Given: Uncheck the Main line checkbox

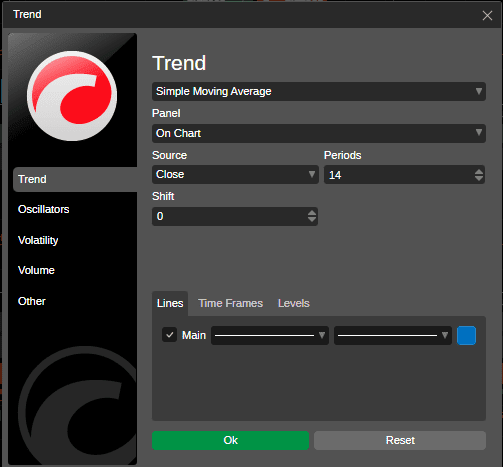Looking at the screenshot, I should tap(169, 335).
